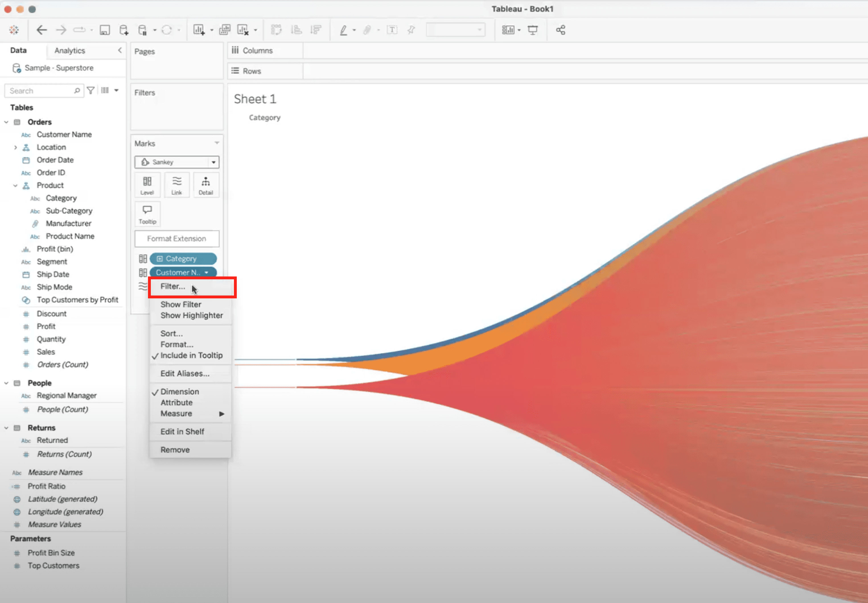Open the Level marks card

[x=147, y=185]
